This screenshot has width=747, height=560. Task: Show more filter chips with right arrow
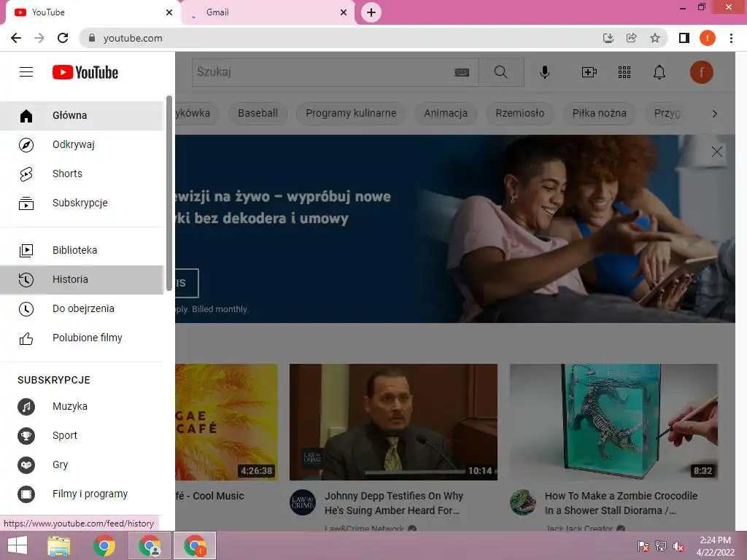tap(715, 114)
